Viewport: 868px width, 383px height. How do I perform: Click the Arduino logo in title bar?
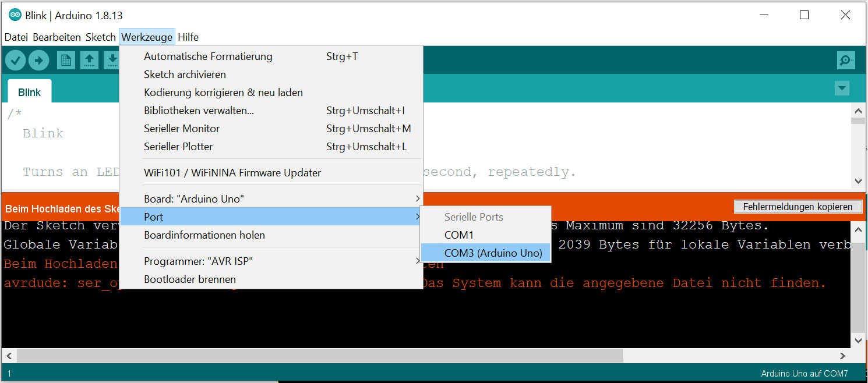tap(15, 15)
